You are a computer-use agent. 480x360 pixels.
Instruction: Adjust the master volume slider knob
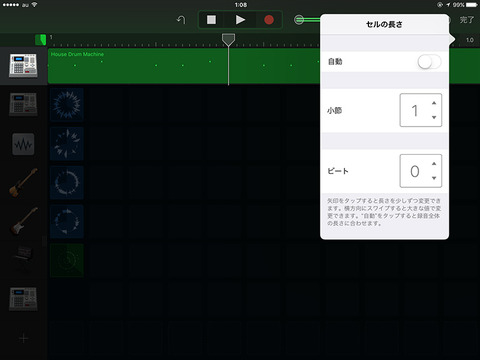tap(299, 20)
